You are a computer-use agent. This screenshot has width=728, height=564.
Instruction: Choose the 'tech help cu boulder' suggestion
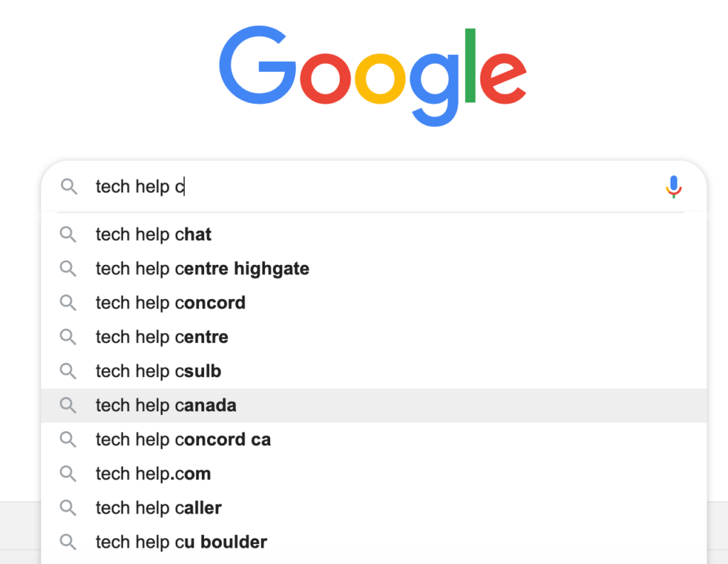coord(374,542)
